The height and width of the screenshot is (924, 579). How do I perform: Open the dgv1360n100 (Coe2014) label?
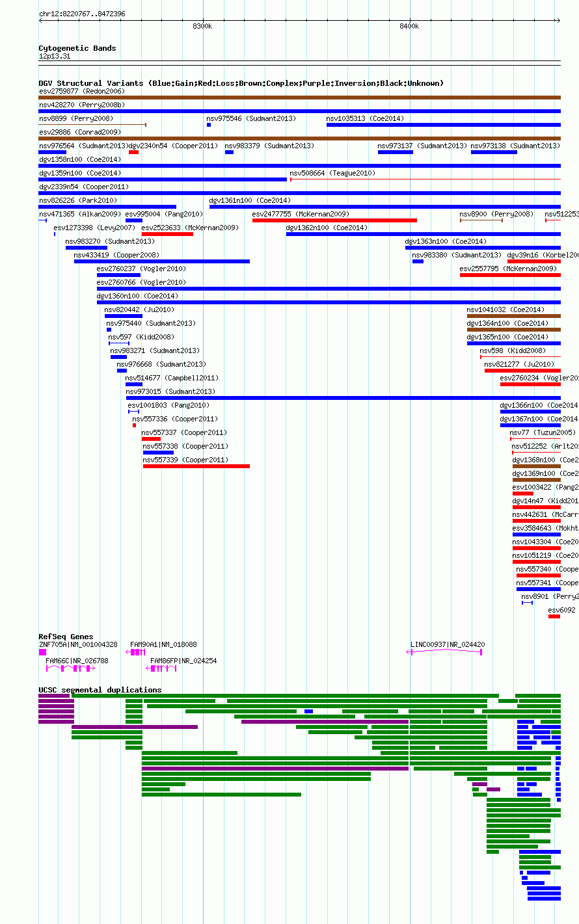[x=137, y=296]
